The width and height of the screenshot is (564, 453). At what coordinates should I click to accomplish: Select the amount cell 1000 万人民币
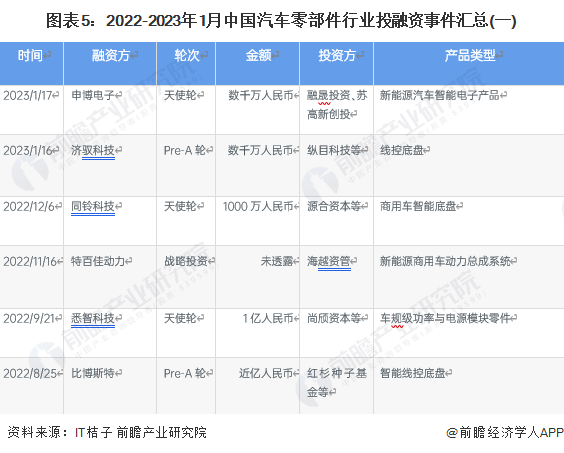pyautogui.click(x=258, y=221)
